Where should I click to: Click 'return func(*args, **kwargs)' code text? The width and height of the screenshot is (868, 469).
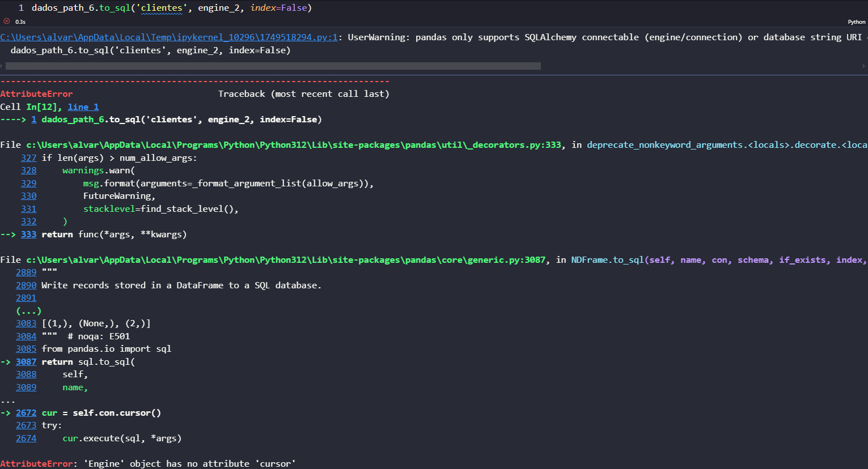[114, 234]
